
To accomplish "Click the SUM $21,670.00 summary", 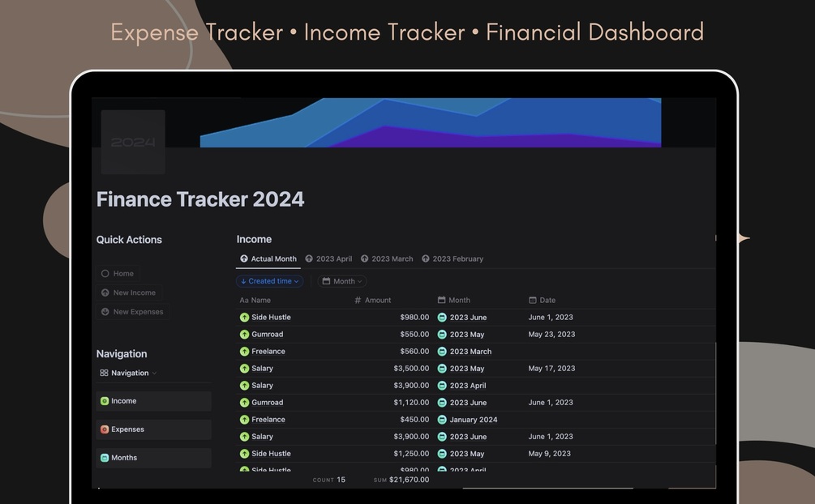I will click(x=401, y=480).
